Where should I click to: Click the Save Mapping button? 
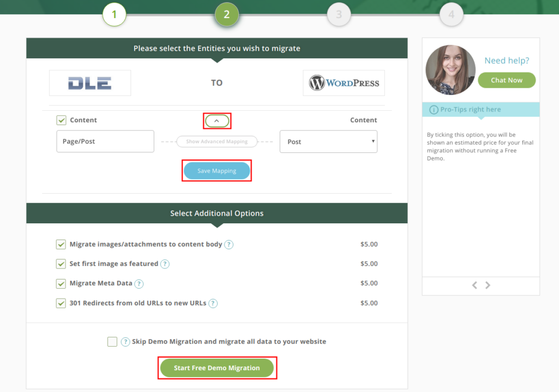(x=217, y=171)
